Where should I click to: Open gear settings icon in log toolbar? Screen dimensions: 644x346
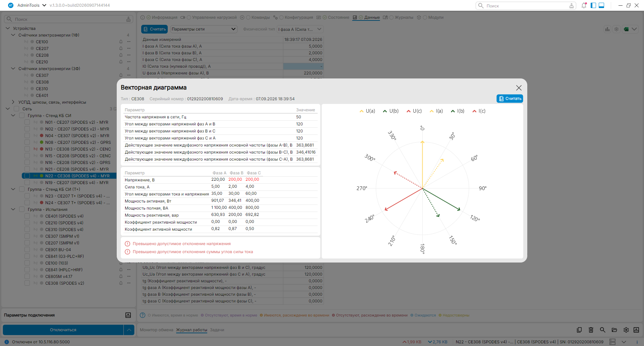point(626,330)
